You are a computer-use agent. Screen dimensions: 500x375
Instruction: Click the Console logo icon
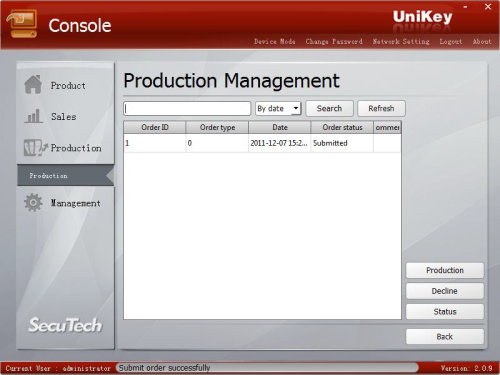tap(22, 24)
